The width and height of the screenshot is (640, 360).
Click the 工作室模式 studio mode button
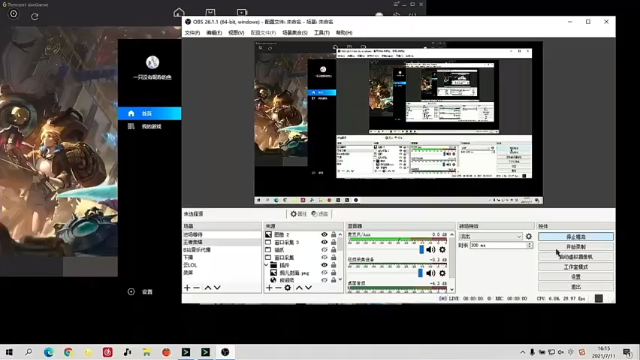tap(576, 267)
